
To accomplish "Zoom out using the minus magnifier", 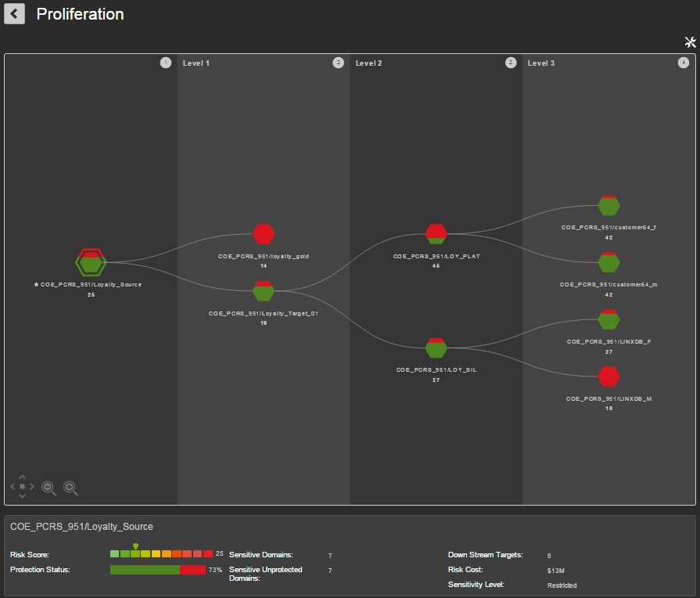I will 48,488.
